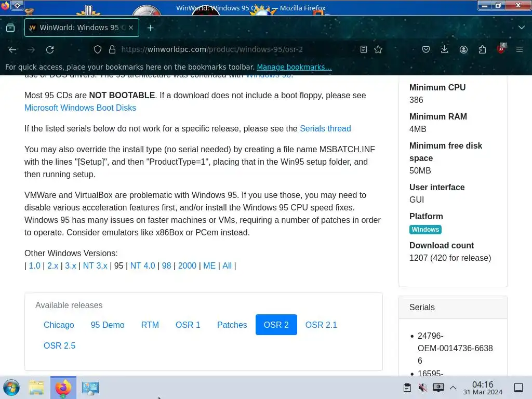Open the file manager from taskbar
Image resolution: width=532 pixels, height=399 pixels.
point(36,388)
